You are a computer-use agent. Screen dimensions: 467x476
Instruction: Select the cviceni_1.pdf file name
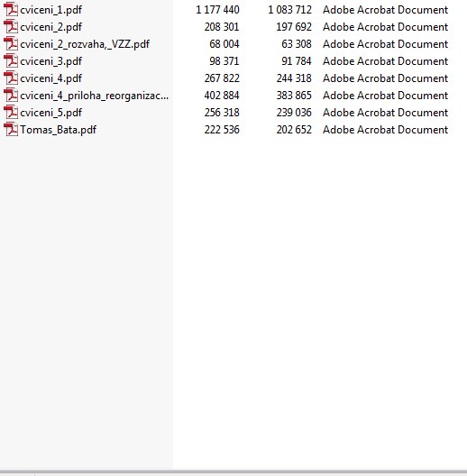click(x=51, y=10)
